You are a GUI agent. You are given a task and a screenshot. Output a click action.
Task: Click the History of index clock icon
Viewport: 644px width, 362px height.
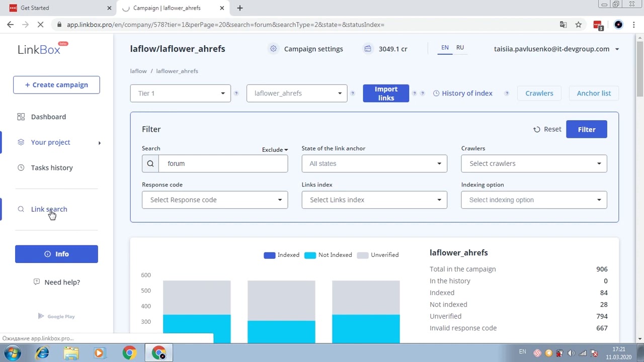pos(436,93)
